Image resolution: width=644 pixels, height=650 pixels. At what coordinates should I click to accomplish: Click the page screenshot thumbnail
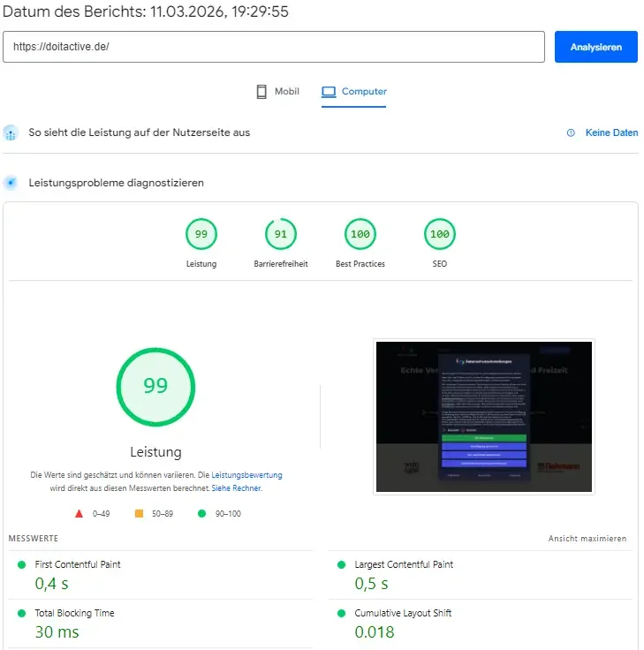point(484,417)
